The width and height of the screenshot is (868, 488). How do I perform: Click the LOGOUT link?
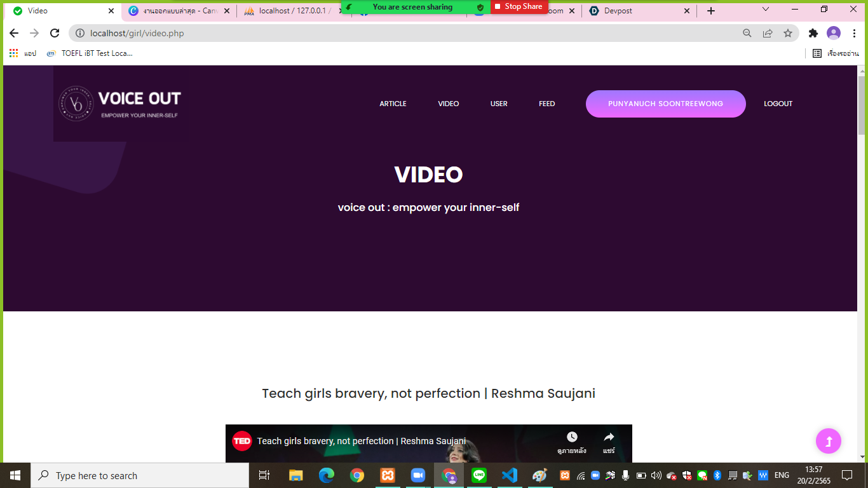(x=778, y=104)
